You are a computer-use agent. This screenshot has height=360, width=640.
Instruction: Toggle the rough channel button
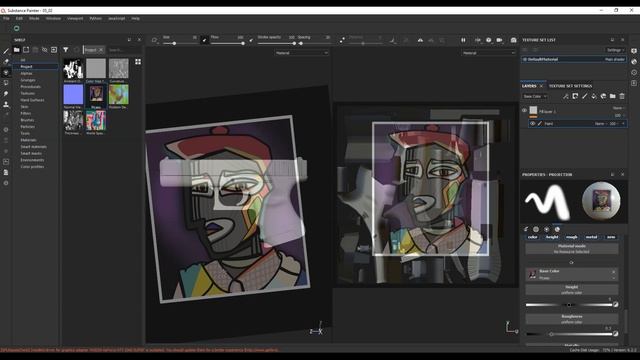572,237
